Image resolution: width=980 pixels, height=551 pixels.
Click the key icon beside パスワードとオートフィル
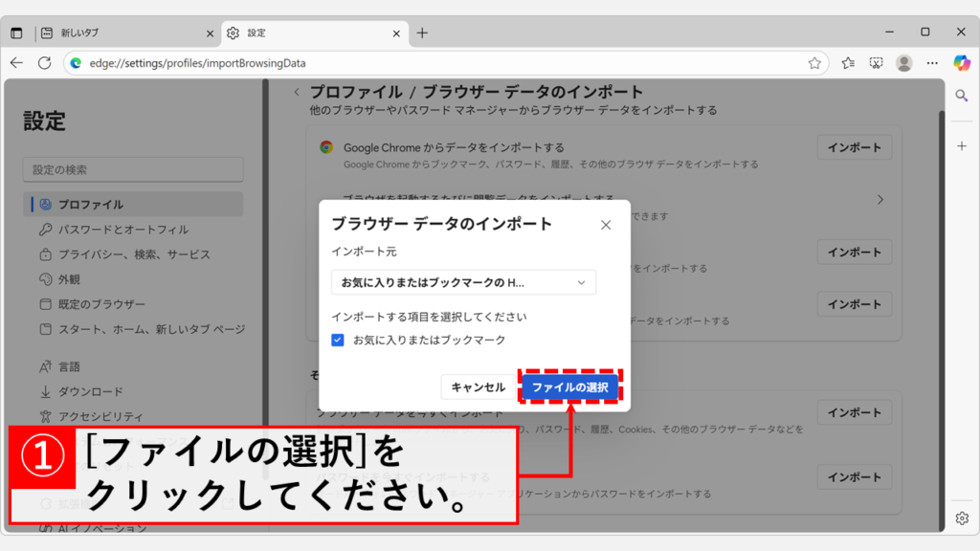pos(45,230)
